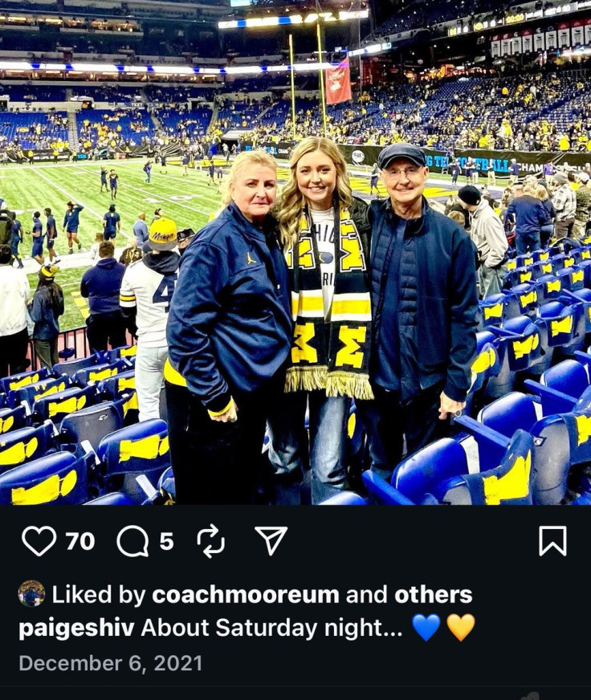The image size is (591, 700).
Task: Click the blue heart emoji in caption
Action: pyautogui.click(x=426, y=627)
